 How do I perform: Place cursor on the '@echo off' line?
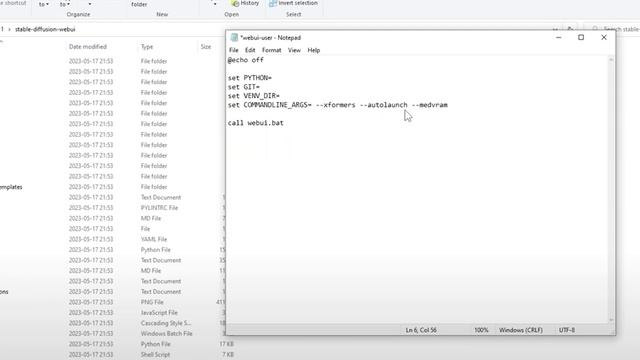246,60
